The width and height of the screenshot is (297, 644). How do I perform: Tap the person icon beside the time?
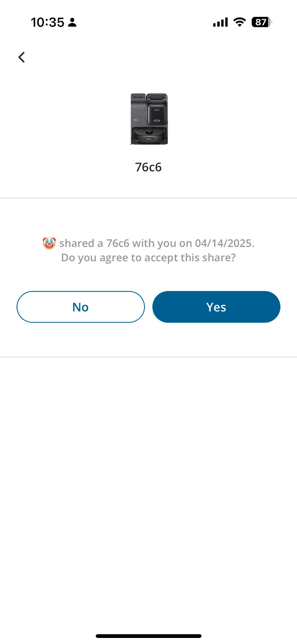(x=72, y=22)
